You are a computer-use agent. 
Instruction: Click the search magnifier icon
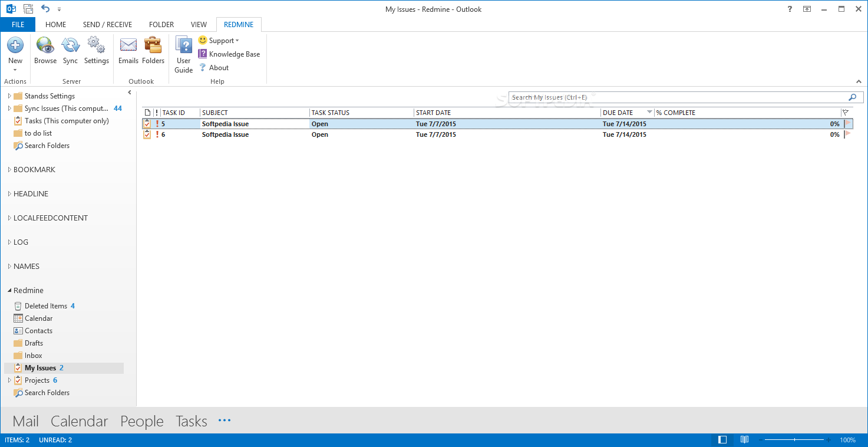(x=852, y=97)
